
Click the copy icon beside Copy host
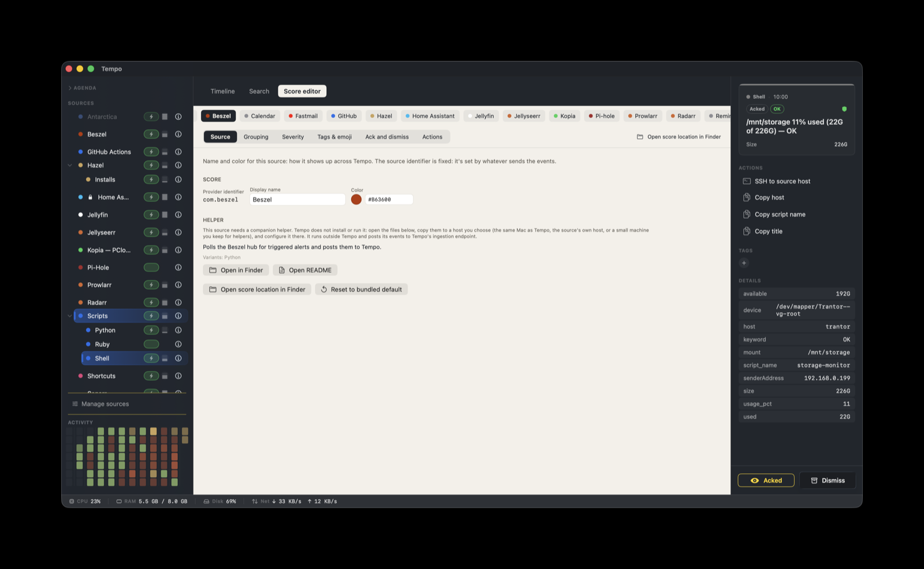coord(747,197)
